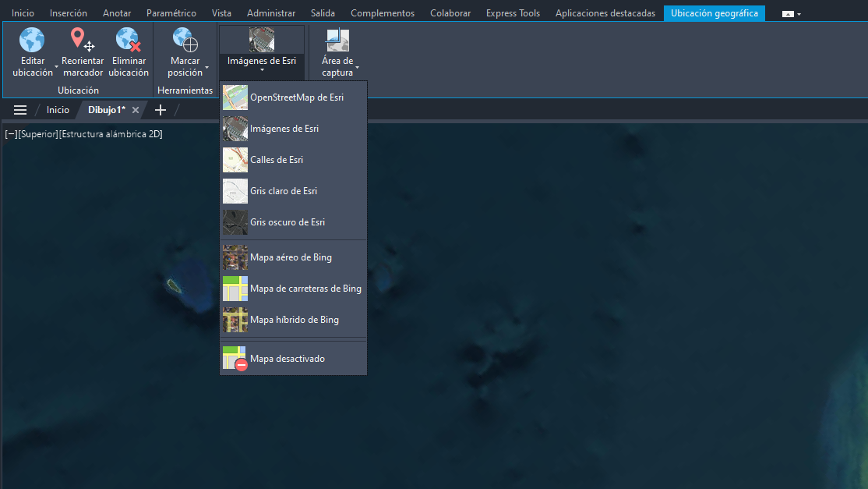Click the Herramientas panel title

pos(185,90)
